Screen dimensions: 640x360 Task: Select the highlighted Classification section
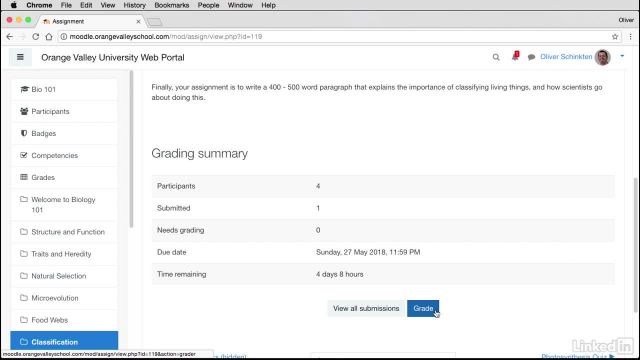pyautogui.click(x=64, y=342)
